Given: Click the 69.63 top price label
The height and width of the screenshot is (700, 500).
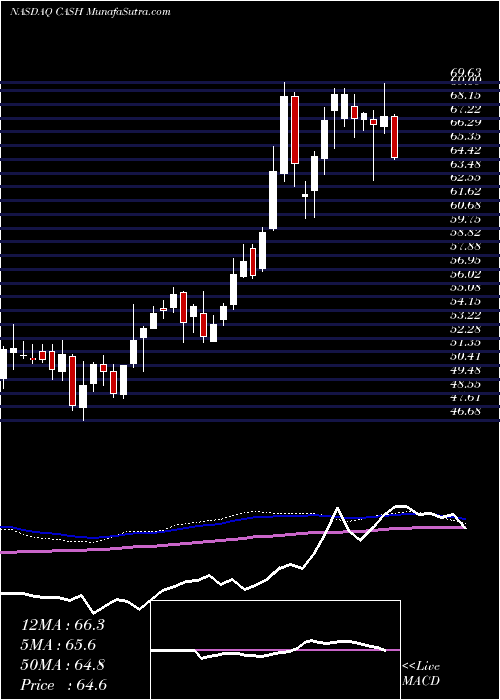Looking at the screenshot, I should 464,71.
